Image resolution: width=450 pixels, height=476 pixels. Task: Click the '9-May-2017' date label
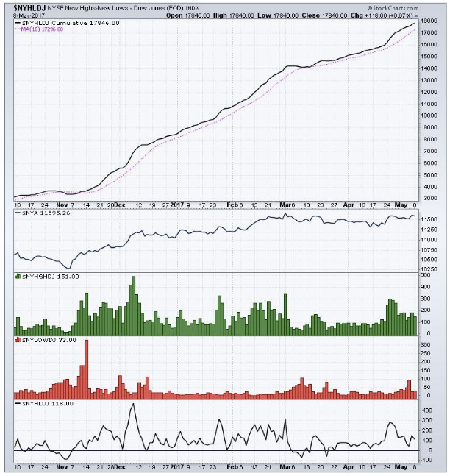coord(29,15)
